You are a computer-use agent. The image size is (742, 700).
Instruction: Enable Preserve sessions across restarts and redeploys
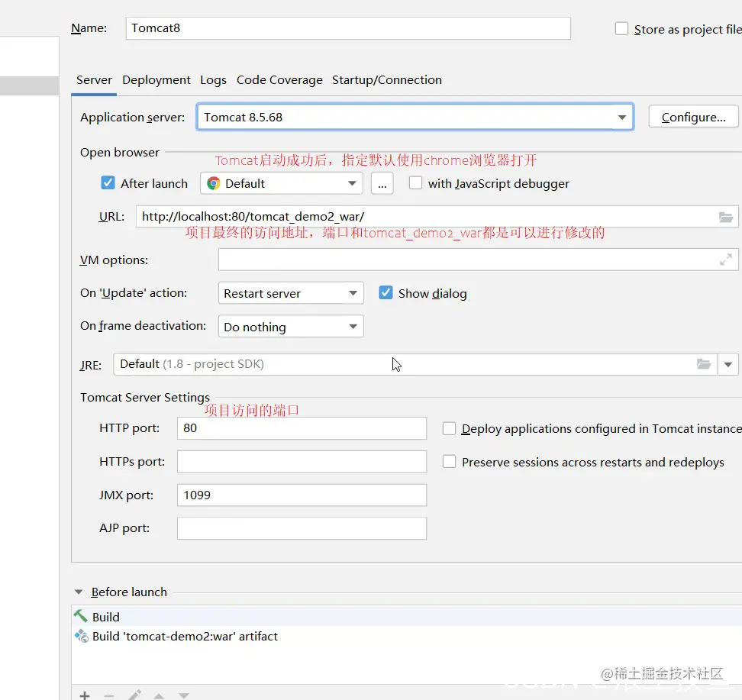pos(449,462)
